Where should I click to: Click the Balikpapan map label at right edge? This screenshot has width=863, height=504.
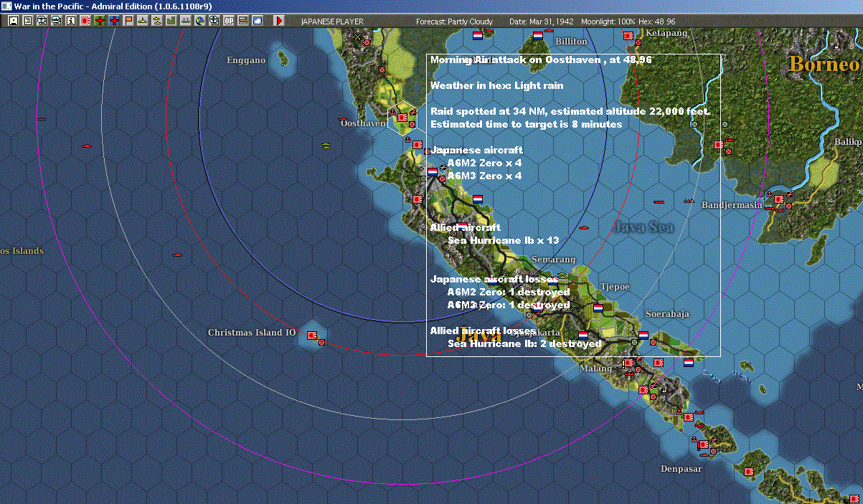point(847,142)
